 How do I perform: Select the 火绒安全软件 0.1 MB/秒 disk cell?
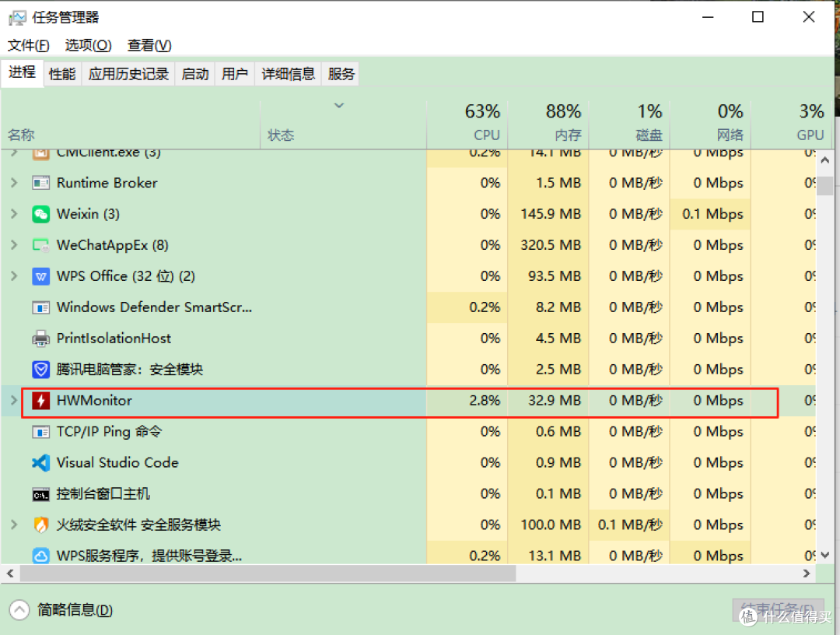[629, 524]
